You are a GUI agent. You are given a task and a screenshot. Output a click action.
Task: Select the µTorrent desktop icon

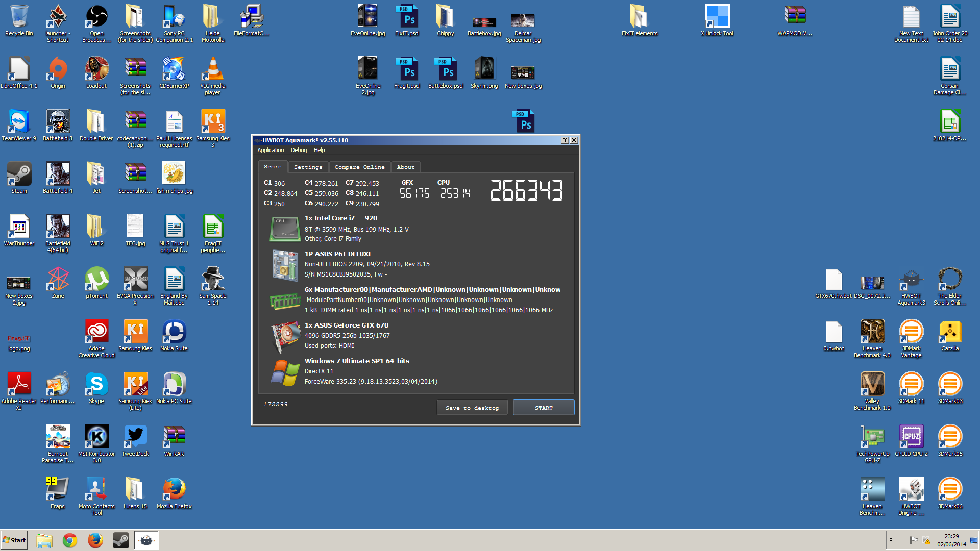(96, 283)
